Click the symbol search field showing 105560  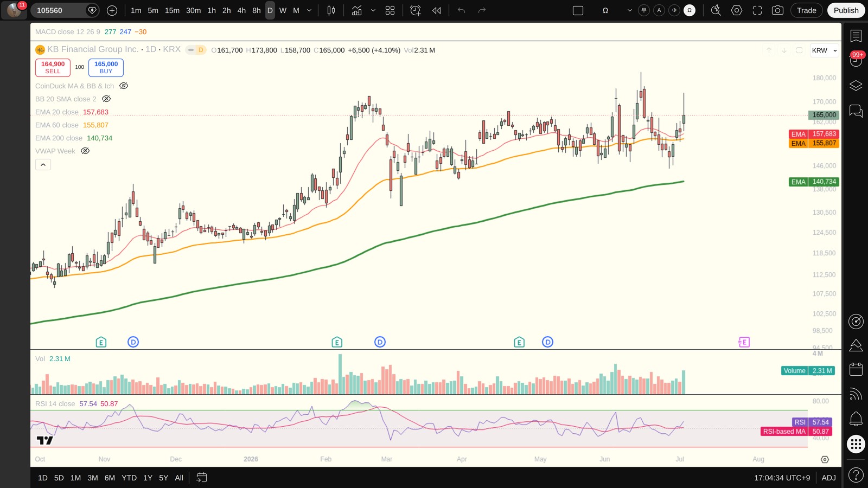click(x=65, y=10)
